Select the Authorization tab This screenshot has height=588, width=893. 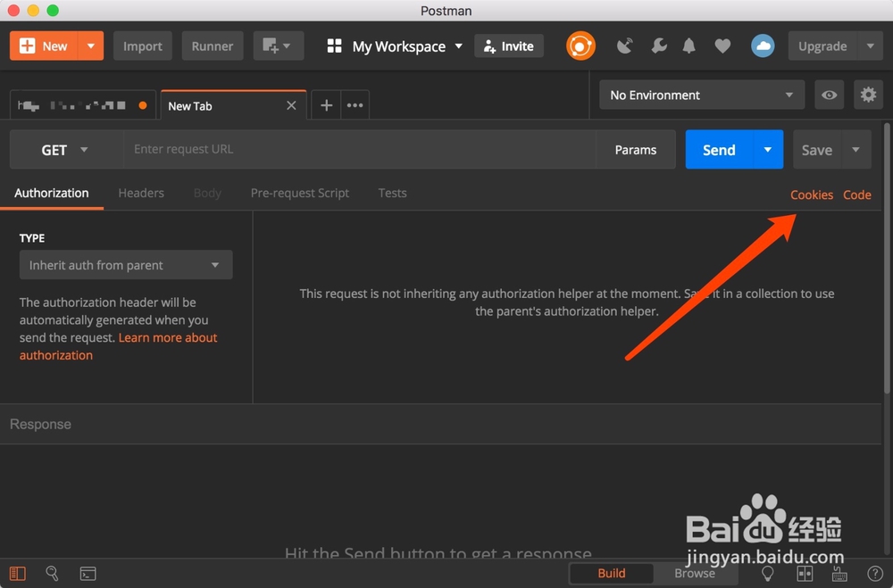point(51,193)
